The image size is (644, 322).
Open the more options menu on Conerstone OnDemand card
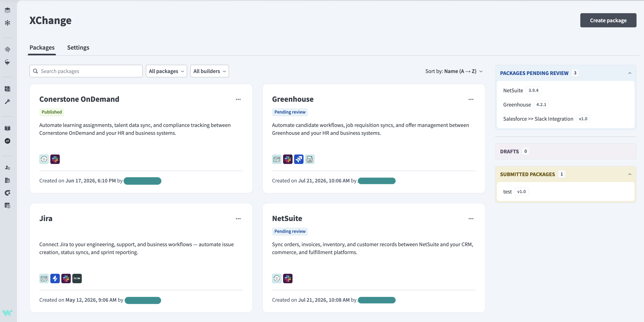pos(238,99)
